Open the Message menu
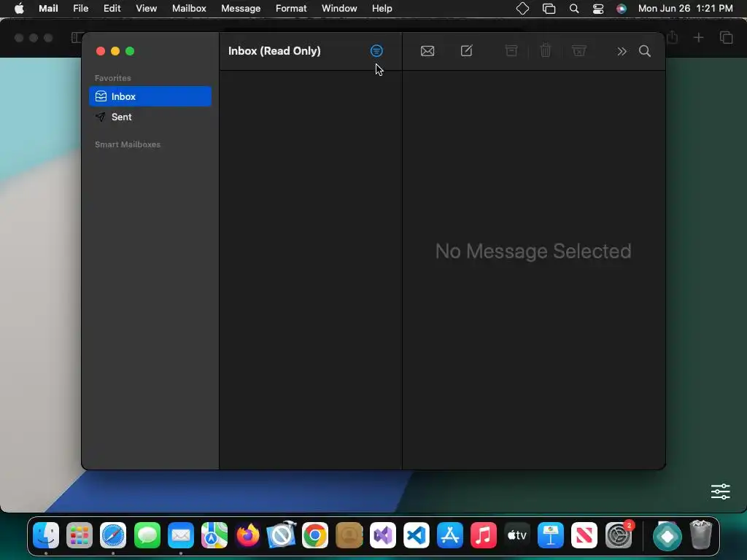The width and height of the screenshot is (747, 560). pos(241,8)
